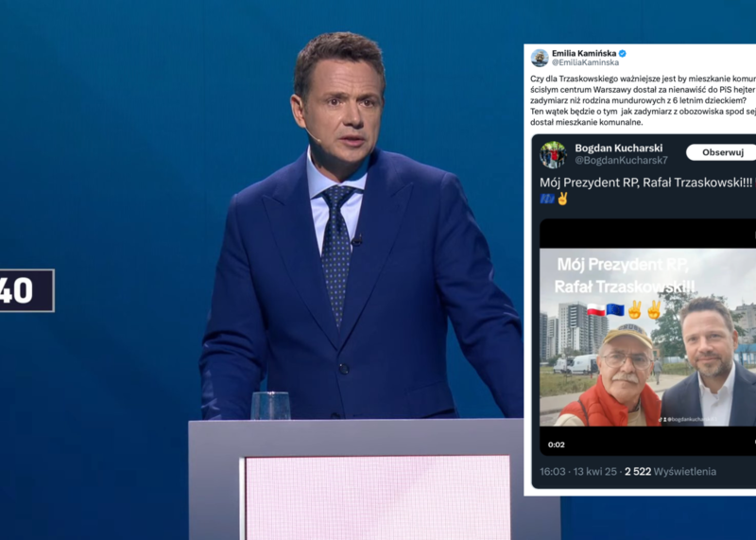
Task: Open Bogdan Kucharski's display name
Action: 619,148
